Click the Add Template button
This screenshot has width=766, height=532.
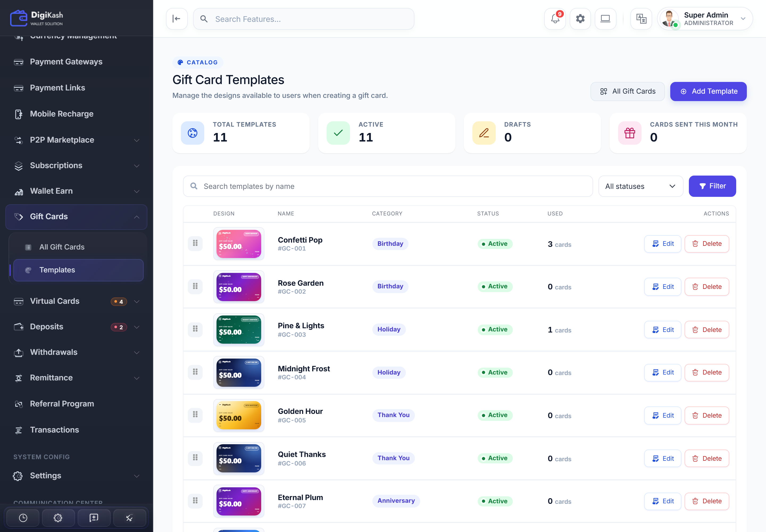click(708, 91)
